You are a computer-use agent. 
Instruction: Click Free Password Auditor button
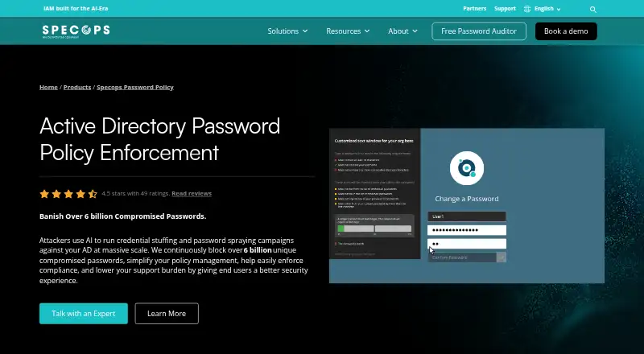(x=479, y=31)
